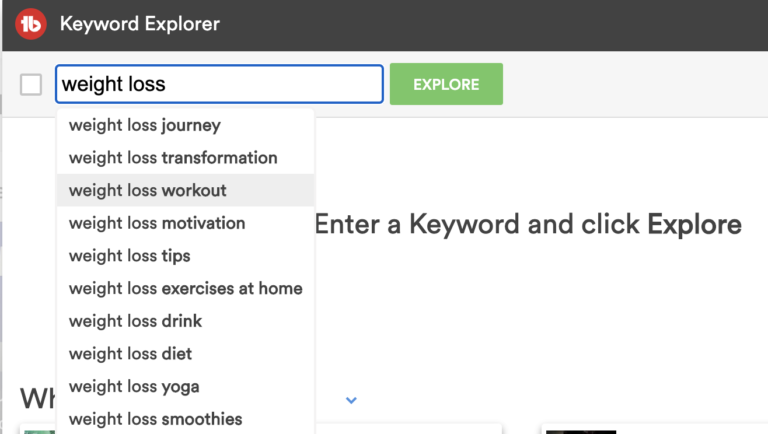
Task: Tick the checkbox beside the keyword field
Action: point(31,84)
